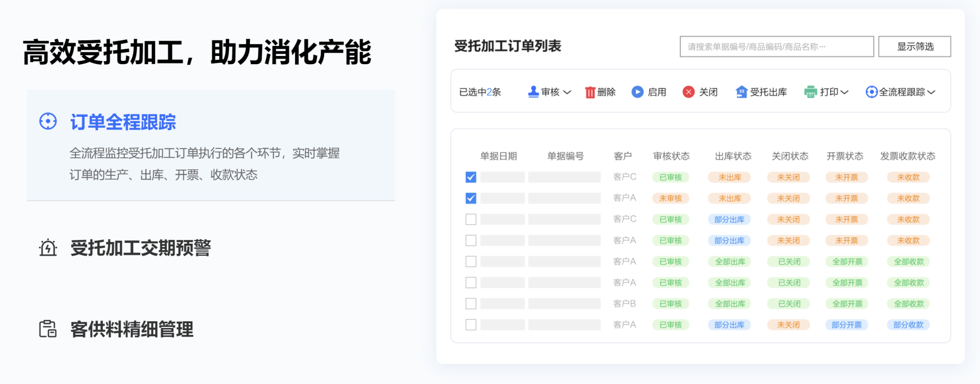Image resolution: width=980 pixels, height=384 pixels.
Task: Click the 受托出库 warehouse icon
Action: click(741, 92)
